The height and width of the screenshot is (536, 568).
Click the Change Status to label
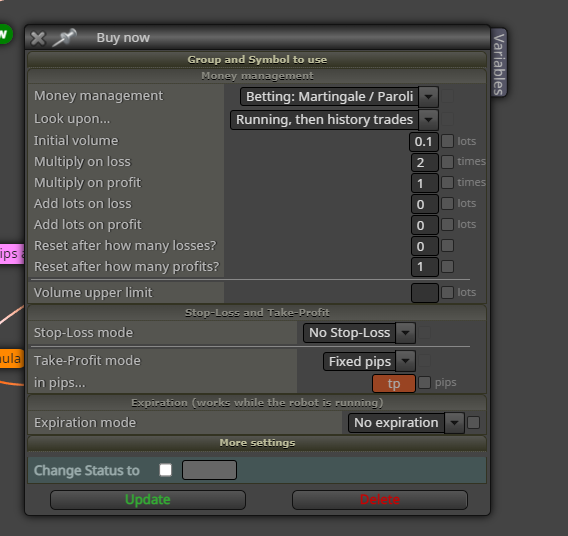click(x=87, y=470)
